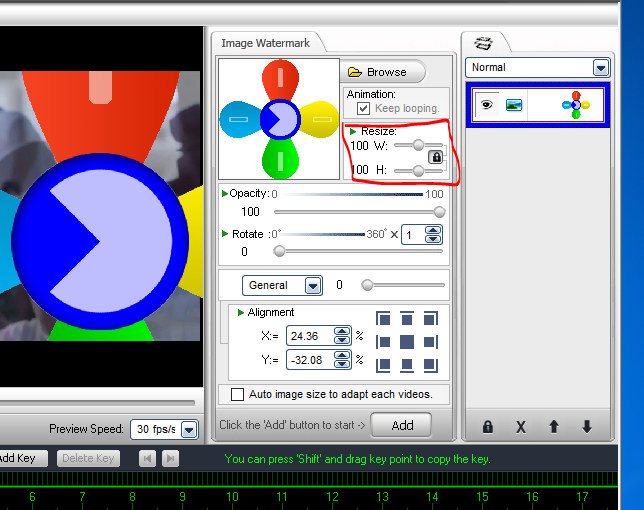Expand the Opacity arrow
The width and height of the screenshot is (644, 510).
tap(225, 193)
